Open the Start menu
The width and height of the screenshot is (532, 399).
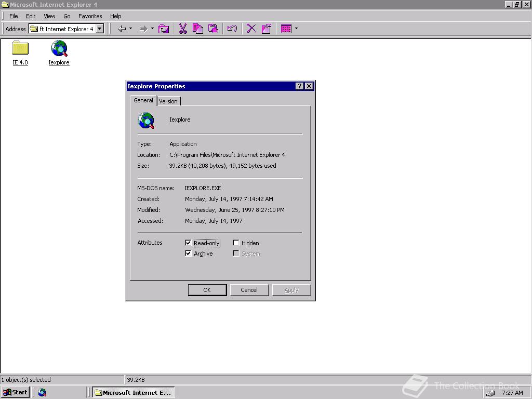coord(15,393)
